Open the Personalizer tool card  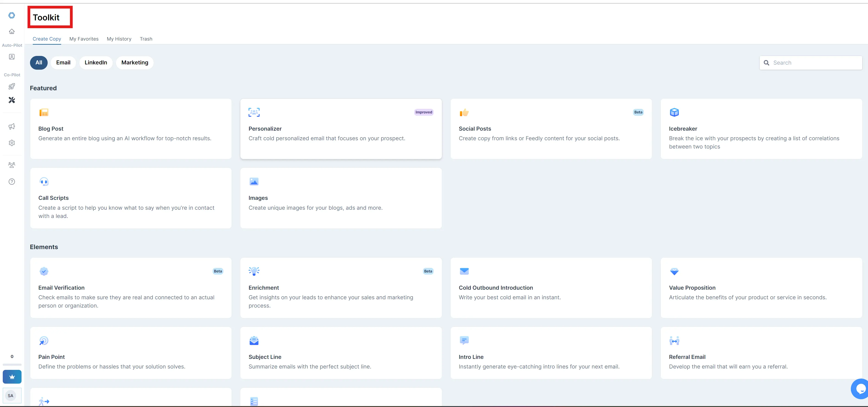pos(341,129)
